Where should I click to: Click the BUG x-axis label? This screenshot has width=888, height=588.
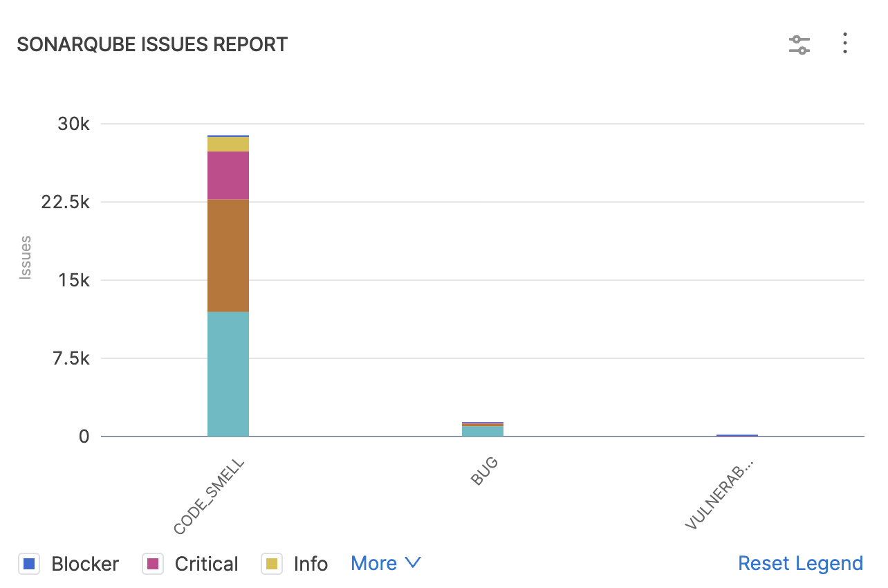click(x=484, y=471)
